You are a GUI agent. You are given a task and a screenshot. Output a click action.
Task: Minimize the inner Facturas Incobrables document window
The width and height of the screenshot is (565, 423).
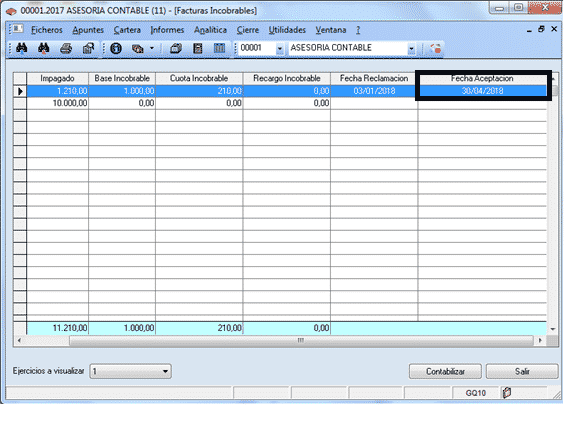[x=529, y=30]
